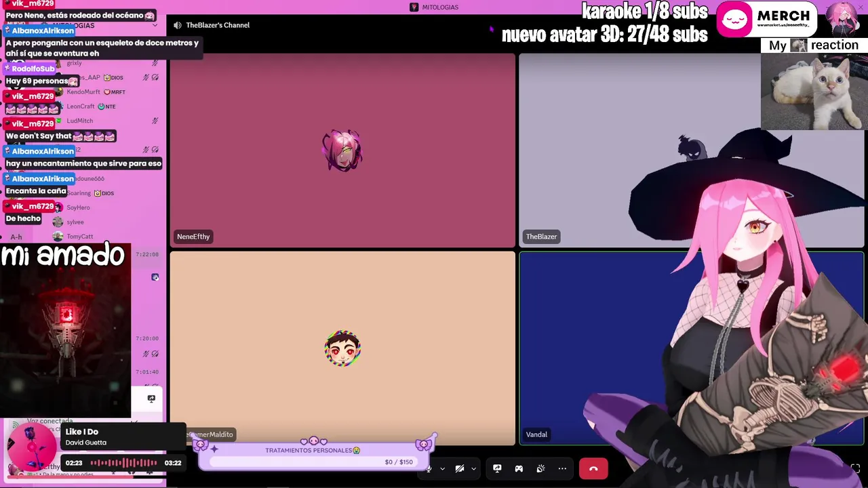Click NeneEfthy's pink-haired avatar
This screenshot has width=868, height=488.
(342, 150)
